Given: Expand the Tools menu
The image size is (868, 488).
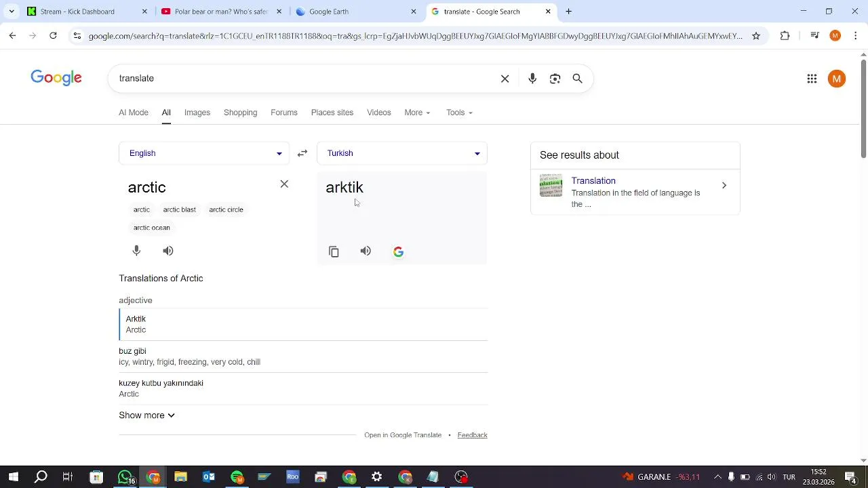Looking at the screenshot, I should click(459, 113).
